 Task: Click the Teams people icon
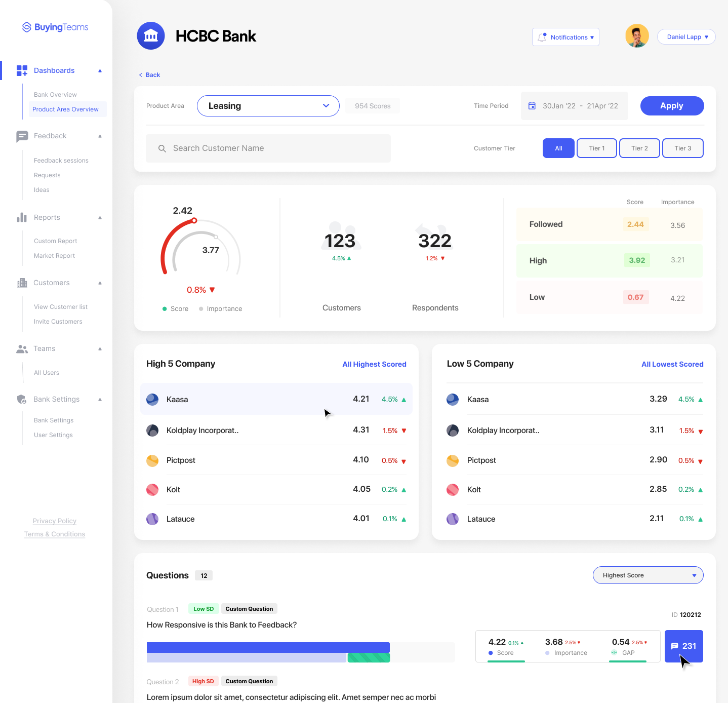pos(22,349)
